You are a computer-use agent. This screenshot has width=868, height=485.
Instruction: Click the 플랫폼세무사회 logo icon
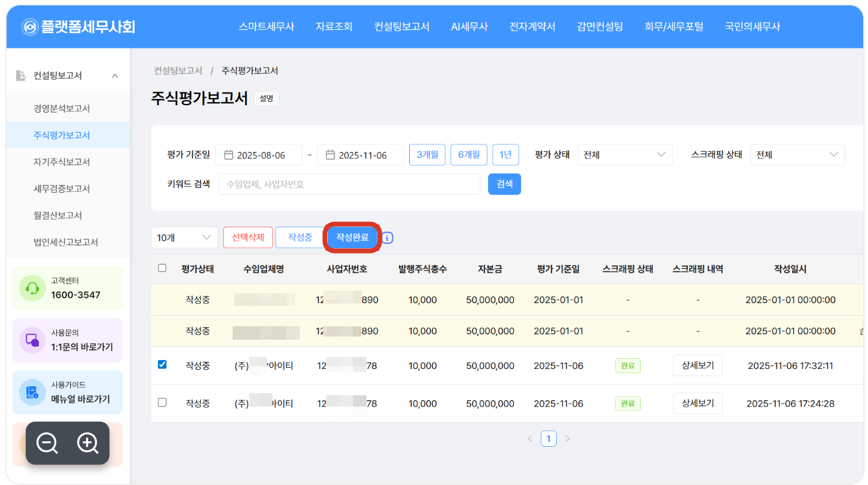pyautogui.click(x=30, y=26)
